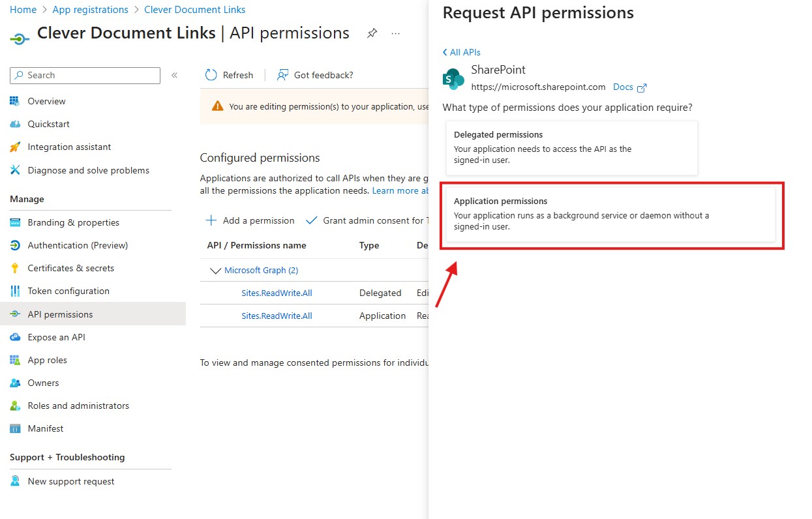Click the Got feedback person icon
This screenshot has width=812, height=519.
coord(282,75)
